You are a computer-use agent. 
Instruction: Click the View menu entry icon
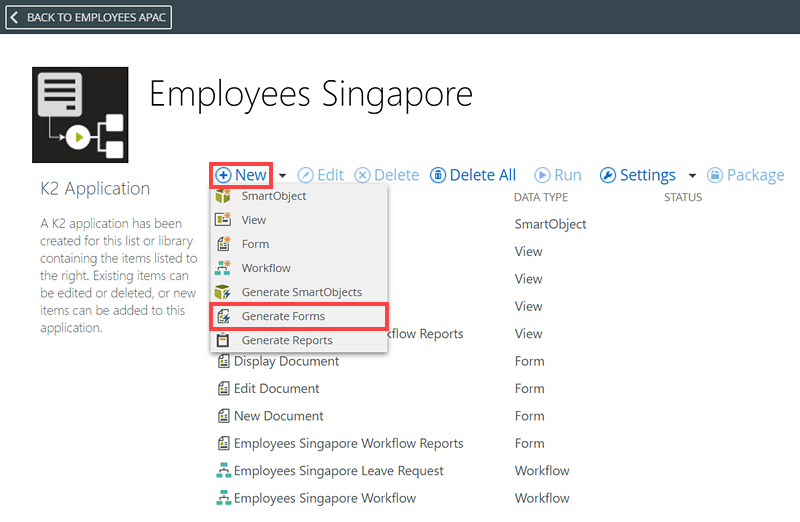[x=223, y=219]
